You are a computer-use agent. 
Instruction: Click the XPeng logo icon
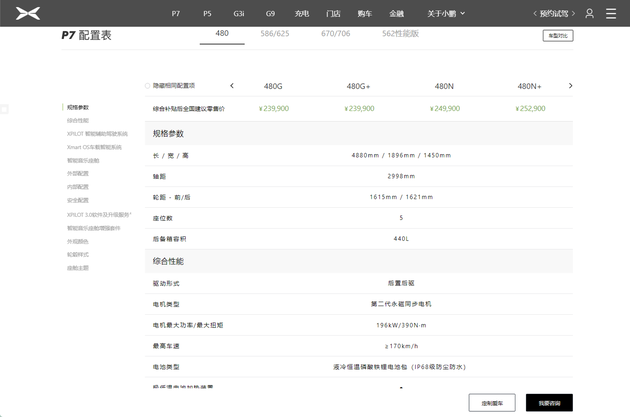click(x=28, y=13)
